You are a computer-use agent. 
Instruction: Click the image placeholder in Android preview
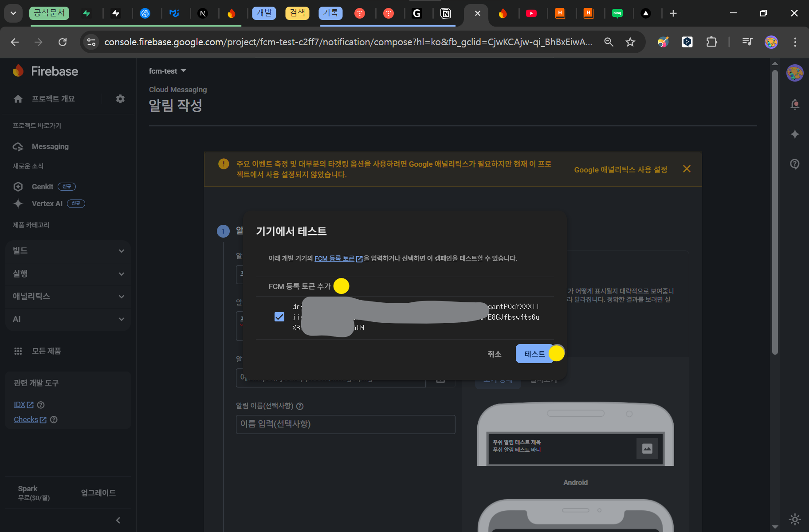tap(647, 449)
